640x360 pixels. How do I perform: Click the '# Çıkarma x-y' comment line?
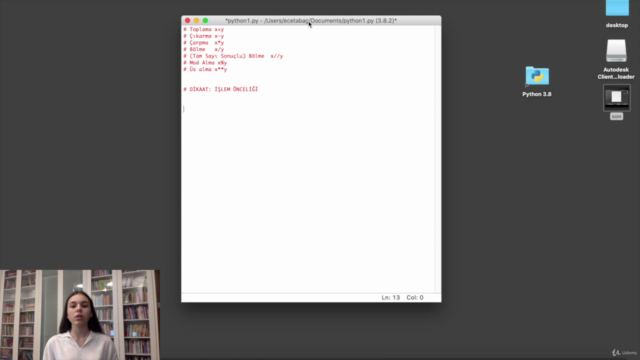(204, 36)
